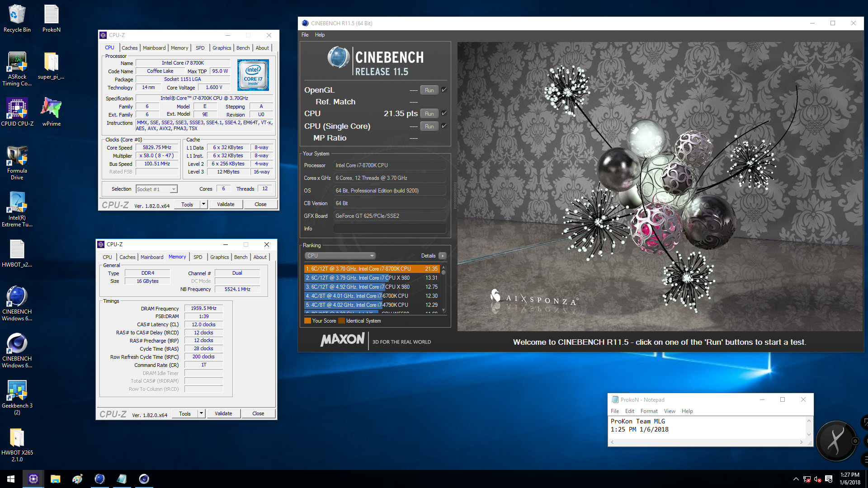Launch the second CINEBENCH Windows 64 shortcut
The image size is (868, 488).
coord(17,351)
